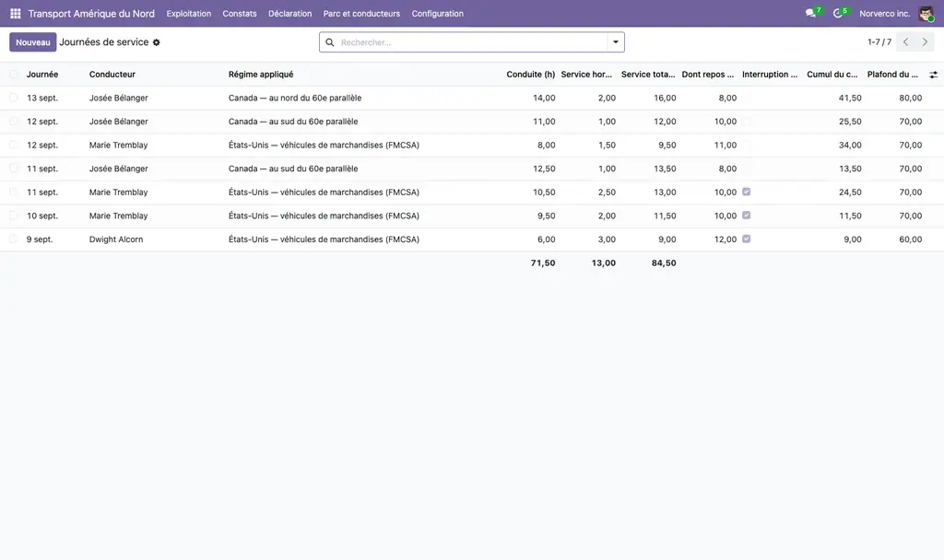Click the 84,50 service total
Image resolution: width=944 pixels, height=560 pixels.
664,262
